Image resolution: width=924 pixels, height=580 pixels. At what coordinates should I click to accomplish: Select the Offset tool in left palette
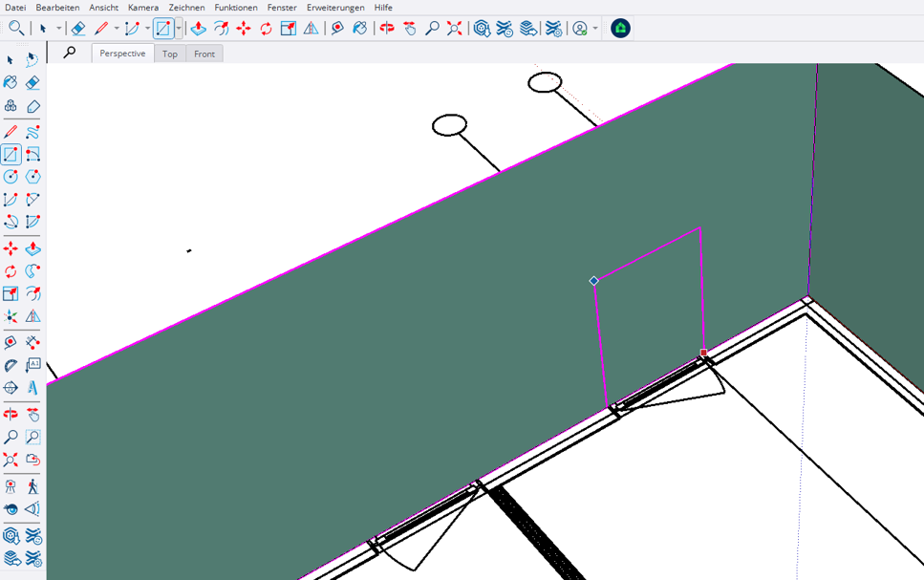click(x=33, y=293)
